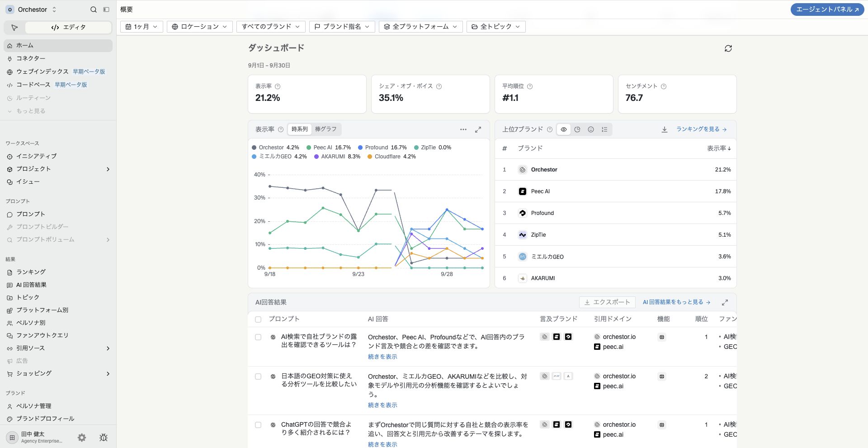Open ブランドプロフィール in sidebar
Screen dimensions: 868x448
[x=58, y=419]
